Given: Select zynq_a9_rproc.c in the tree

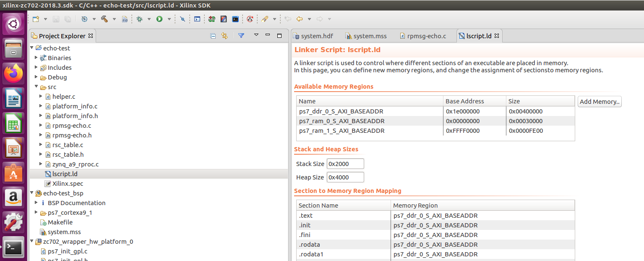Looking at the screenshot, I should click(76, 164).
